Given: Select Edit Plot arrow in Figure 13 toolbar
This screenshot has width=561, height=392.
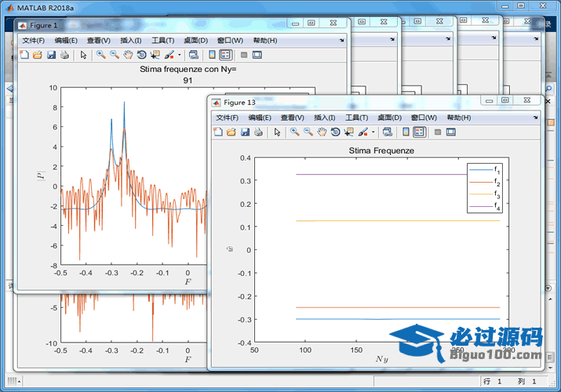Looking at the screenshot, I should pos(277,132).
